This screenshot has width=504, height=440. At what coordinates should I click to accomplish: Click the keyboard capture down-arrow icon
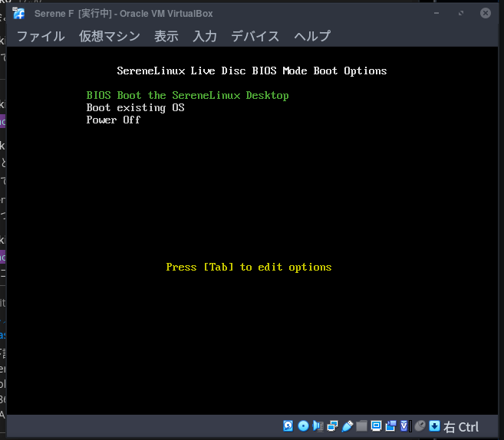[x=434, y=426]
